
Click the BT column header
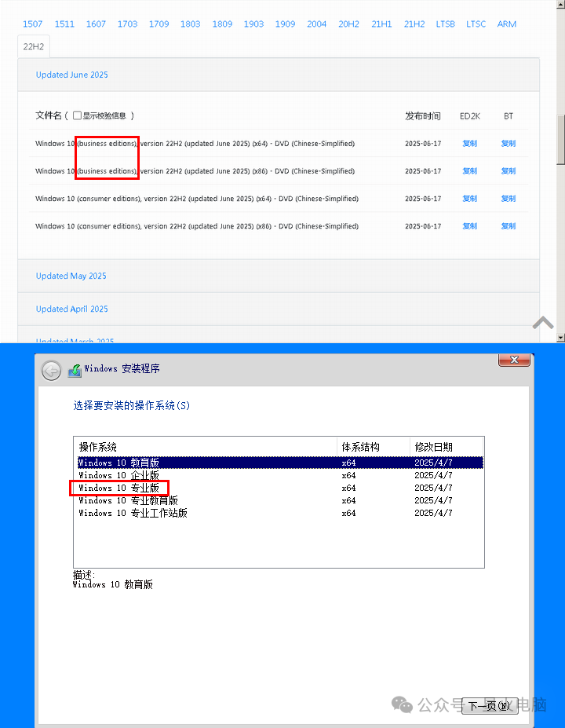pos(508,116)
